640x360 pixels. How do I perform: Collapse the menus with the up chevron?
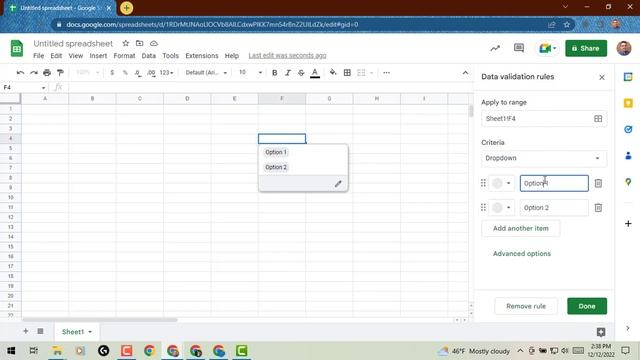465,73
